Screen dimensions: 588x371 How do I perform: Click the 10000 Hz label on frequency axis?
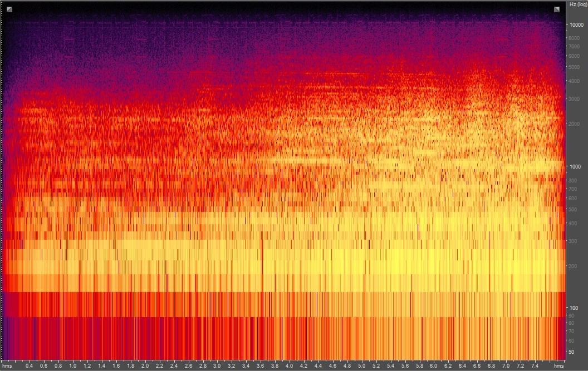pos(576,24)
